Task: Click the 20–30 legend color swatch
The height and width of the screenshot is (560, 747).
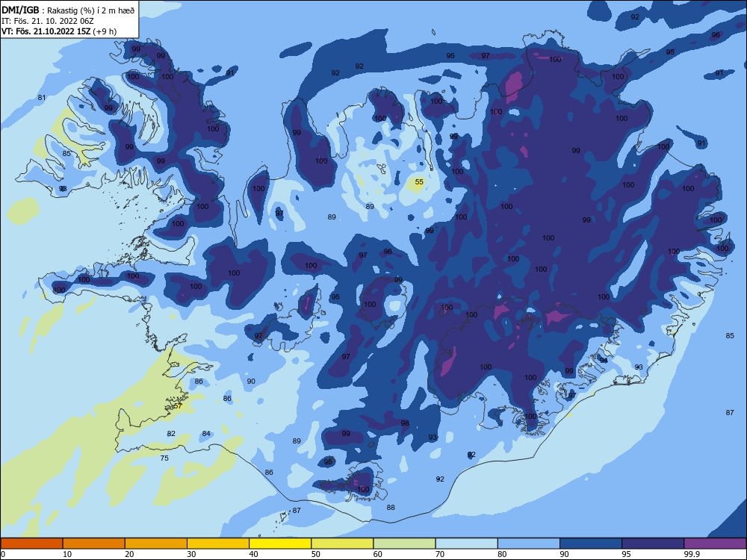Action: 156,544
